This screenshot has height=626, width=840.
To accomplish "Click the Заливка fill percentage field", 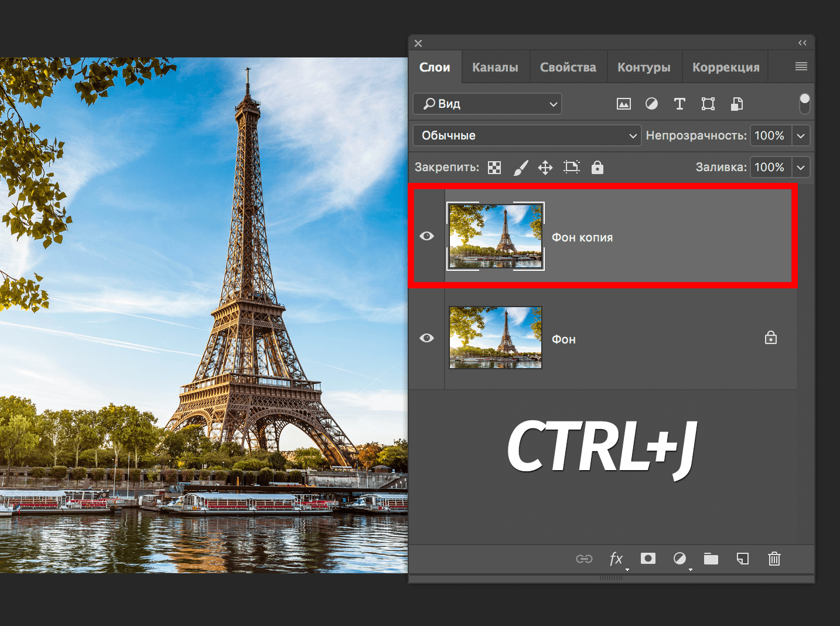I will coord(770,167).
